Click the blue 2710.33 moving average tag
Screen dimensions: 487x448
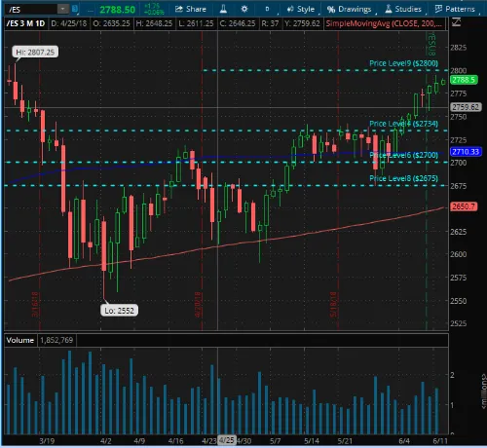466,152
